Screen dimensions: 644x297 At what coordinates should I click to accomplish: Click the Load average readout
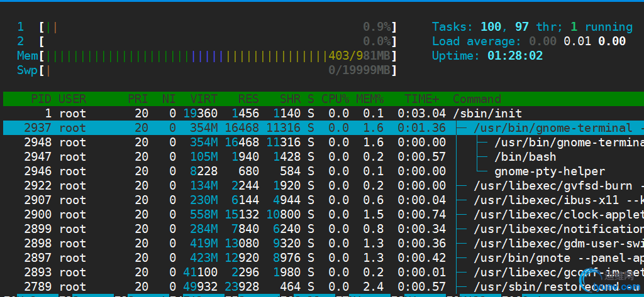[528, 41]
